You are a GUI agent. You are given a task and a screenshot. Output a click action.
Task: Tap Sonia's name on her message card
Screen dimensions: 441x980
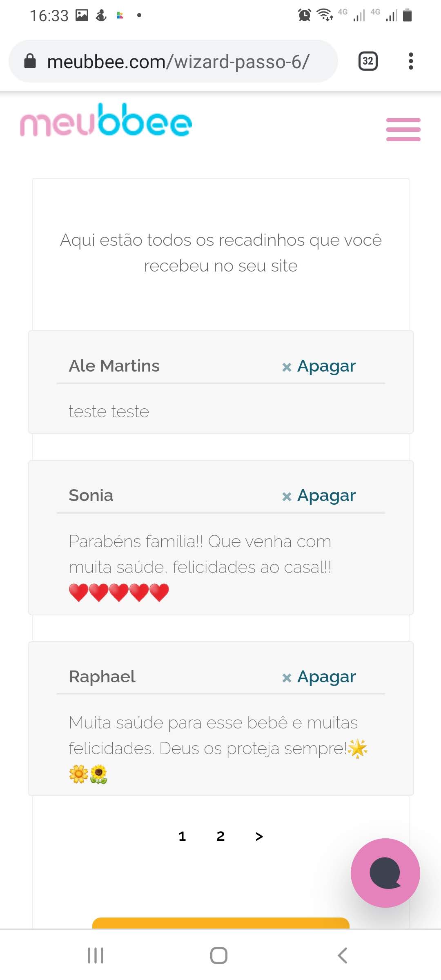tap(91, 495)
